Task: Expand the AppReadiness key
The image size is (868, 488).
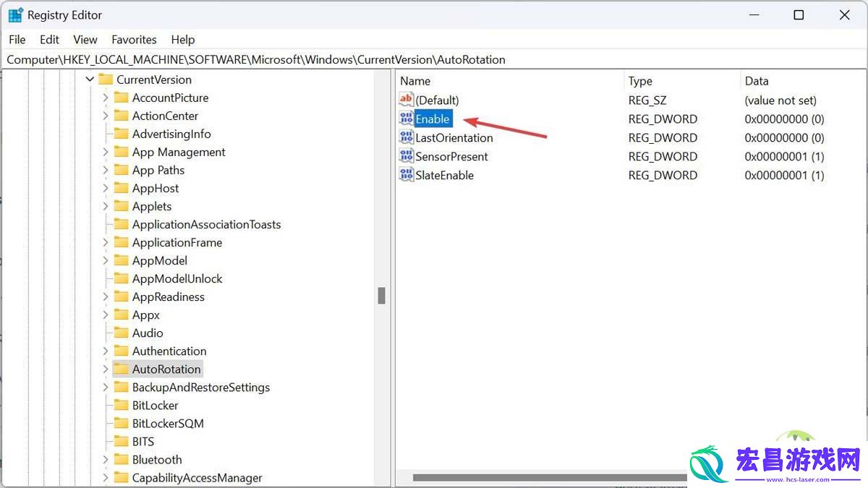Action: (106, 296)
